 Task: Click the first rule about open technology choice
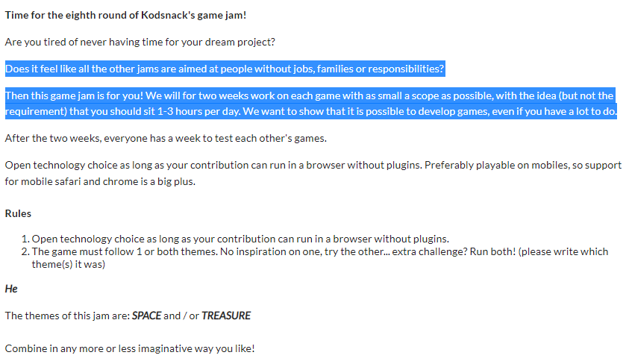click(x=240, y=239)
